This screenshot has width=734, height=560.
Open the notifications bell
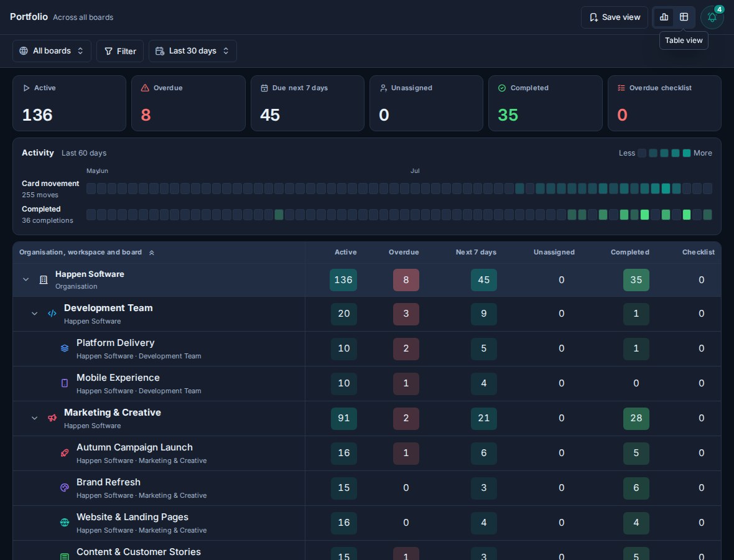point(712,17)
